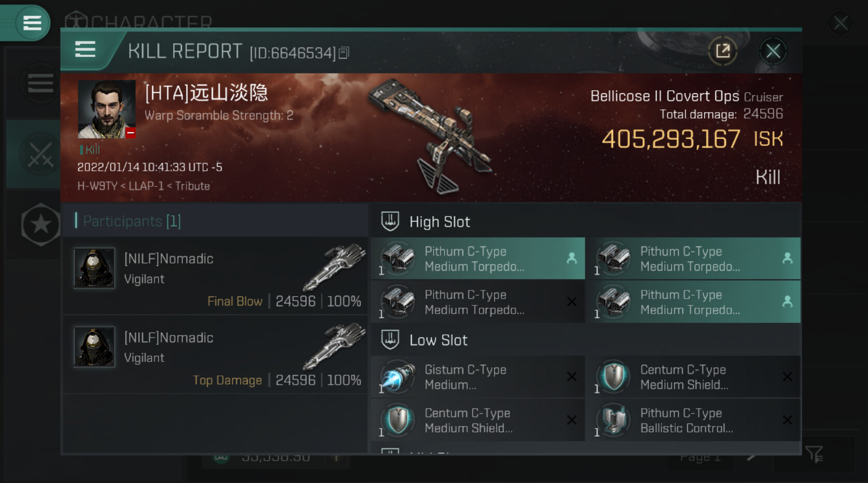Image resolution: width=868 pixels, height=483 pixels.
Task: Open the Final Blow Nomadic pilot portrait
Action: tap(94, 268)
